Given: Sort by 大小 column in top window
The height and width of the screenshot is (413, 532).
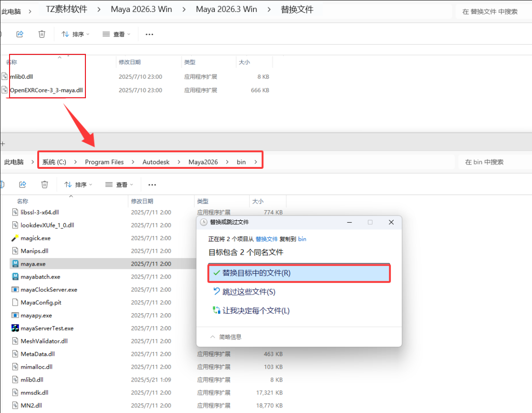Looking at the screenshot, I should (x=244, y=62).
